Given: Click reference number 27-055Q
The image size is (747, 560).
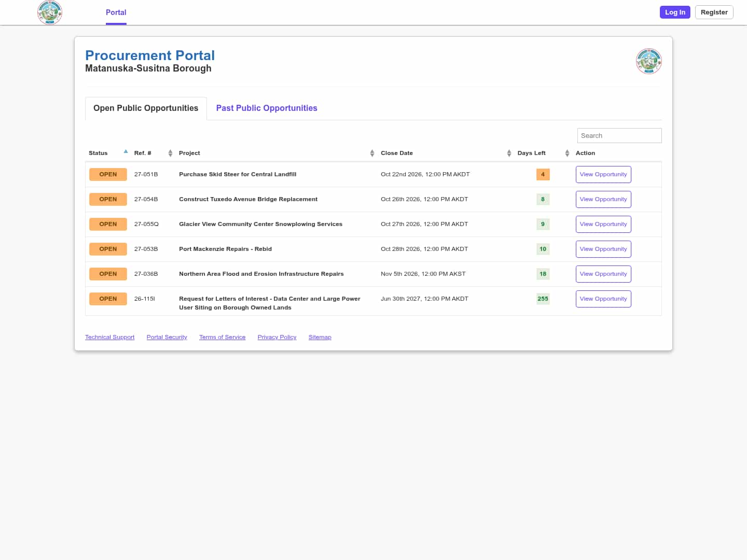Looking at the screenshot, I should (146, 224).
